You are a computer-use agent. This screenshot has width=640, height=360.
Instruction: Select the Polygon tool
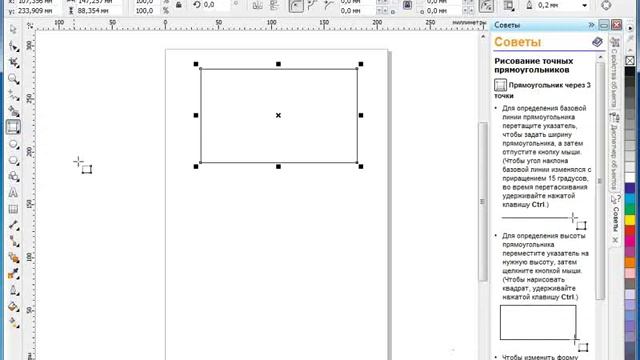coord(13,160)
